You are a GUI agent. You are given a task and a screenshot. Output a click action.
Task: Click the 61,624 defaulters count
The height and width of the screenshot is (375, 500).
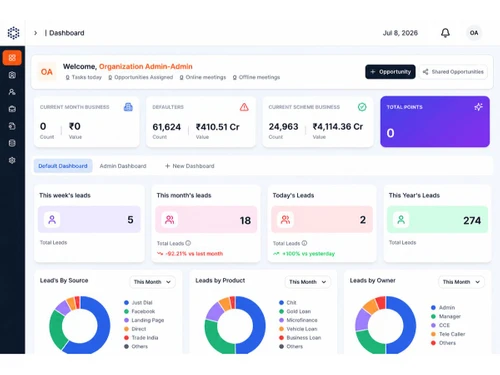point(167,127)
